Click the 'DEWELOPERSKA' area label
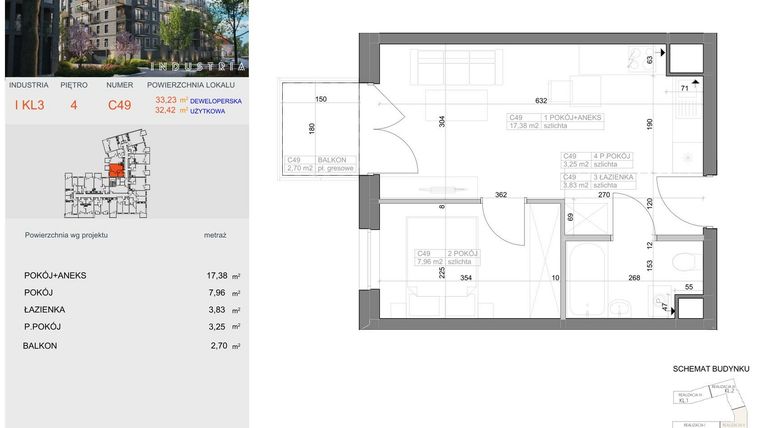The image size is (760, 428). coord(216,101)
